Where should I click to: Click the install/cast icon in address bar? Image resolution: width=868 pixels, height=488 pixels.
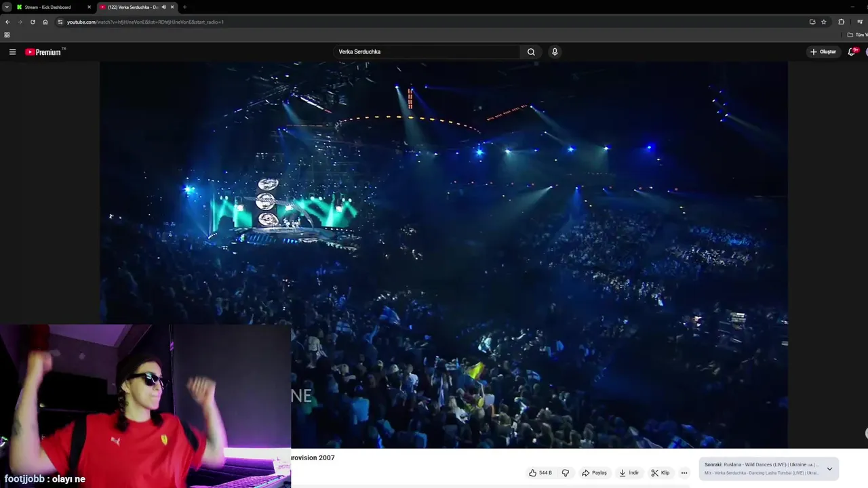pos(812,22)
